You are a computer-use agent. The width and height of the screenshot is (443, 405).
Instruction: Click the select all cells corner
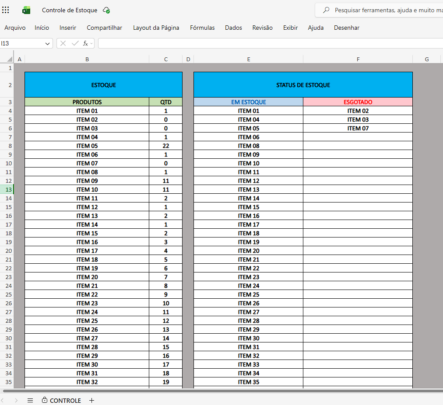point(10,59)
